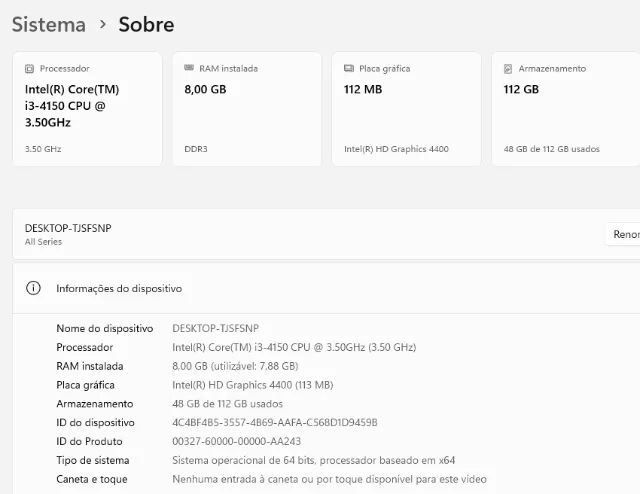
Task: Click the Armazenamento row value 48 GB de 112 GB
Action: coord(227,404)
